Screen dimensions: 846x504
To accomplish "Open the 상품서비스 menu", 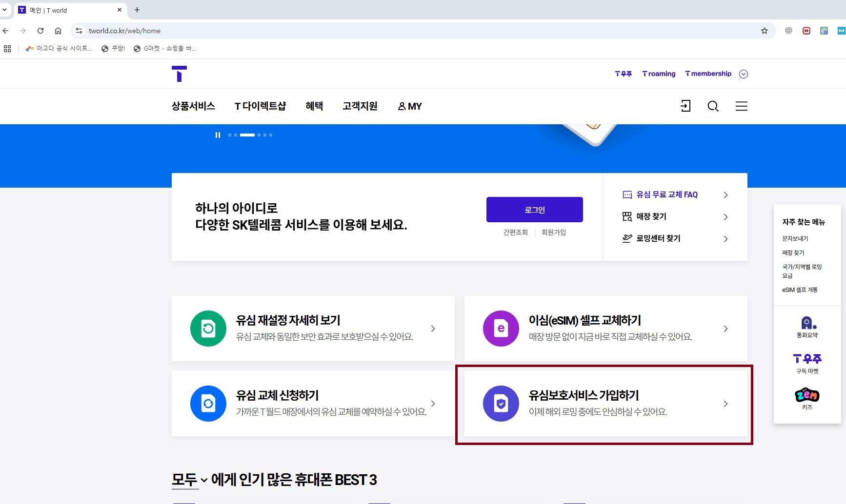I will (193, 106).
